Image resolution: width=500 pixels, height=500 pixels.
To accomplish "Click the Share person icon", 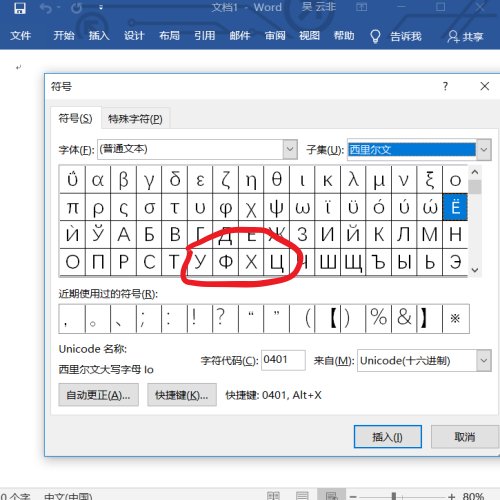I will (453, 36).
